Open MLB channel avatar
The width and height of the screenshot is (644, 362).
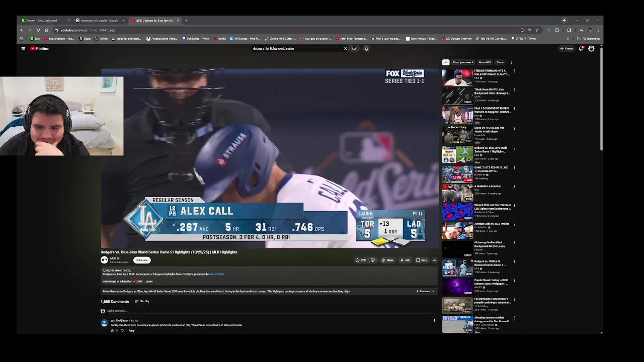click(x=104, y=260)
